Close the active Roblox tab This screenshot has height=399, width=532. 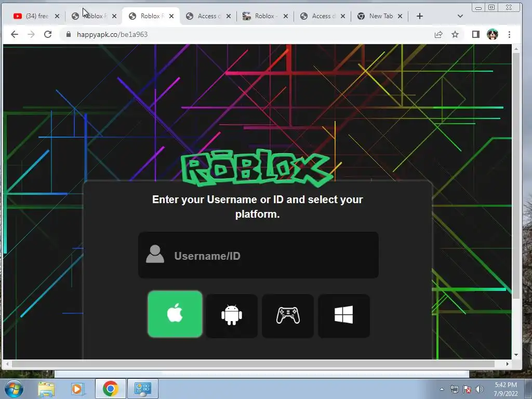click(171, 16)
